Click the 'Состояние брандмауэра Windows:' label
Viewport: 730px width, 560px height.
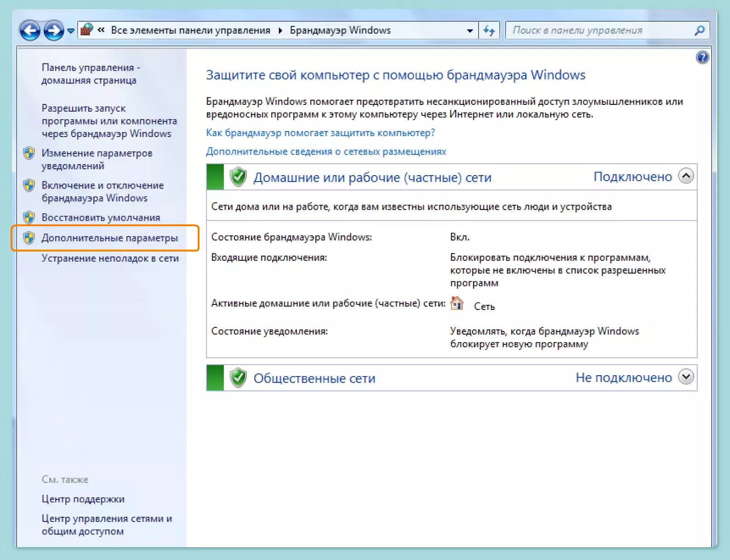[x=291, y=237]
